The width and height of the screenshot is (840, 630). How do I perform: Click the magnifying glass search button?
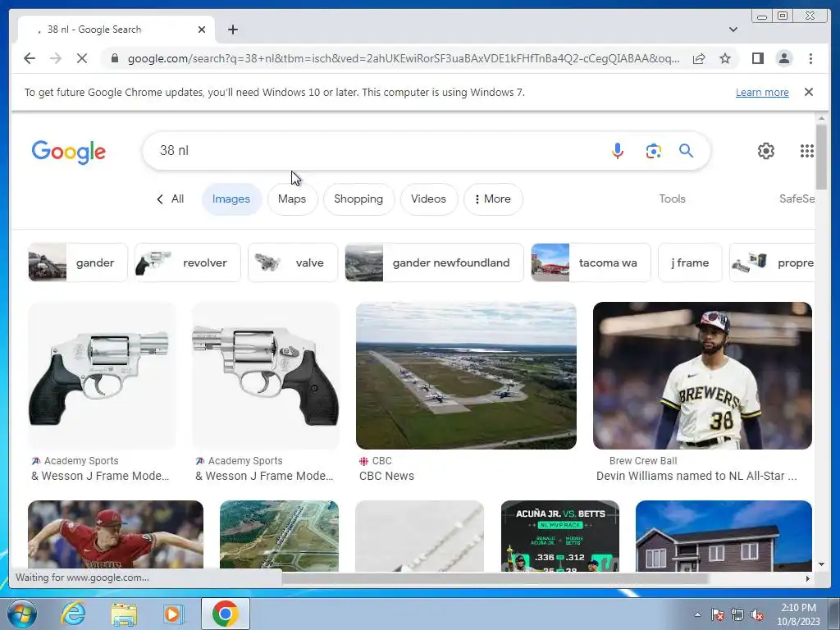(686, 151)
